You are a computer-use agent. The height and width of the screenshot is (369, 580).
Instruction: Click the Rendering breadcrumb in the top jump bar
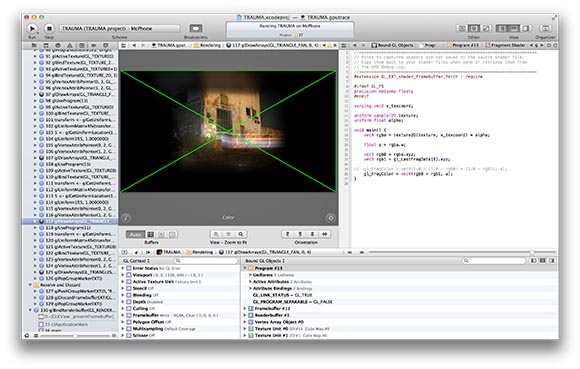click(207, 45)
